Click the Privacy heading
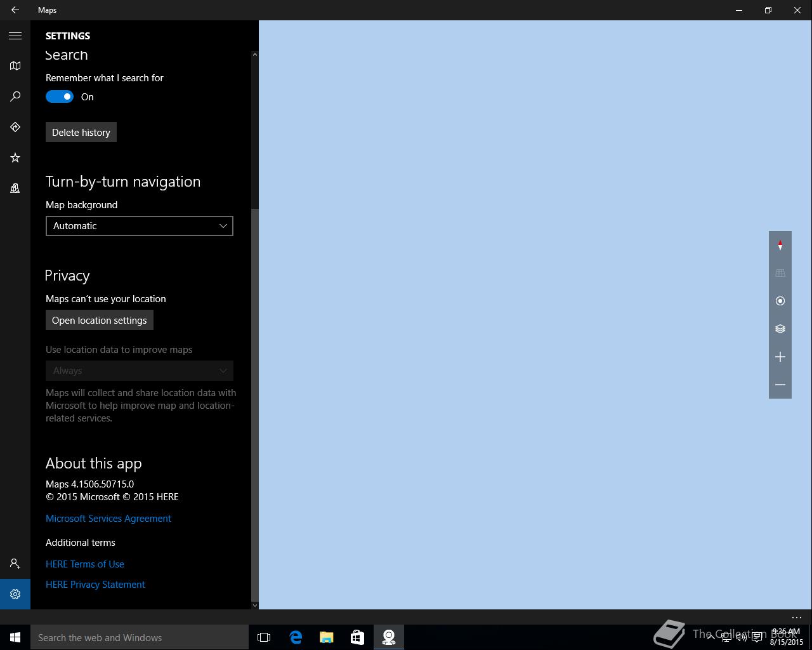The width and height of the screenshot is (812, 650). [67, 275]
